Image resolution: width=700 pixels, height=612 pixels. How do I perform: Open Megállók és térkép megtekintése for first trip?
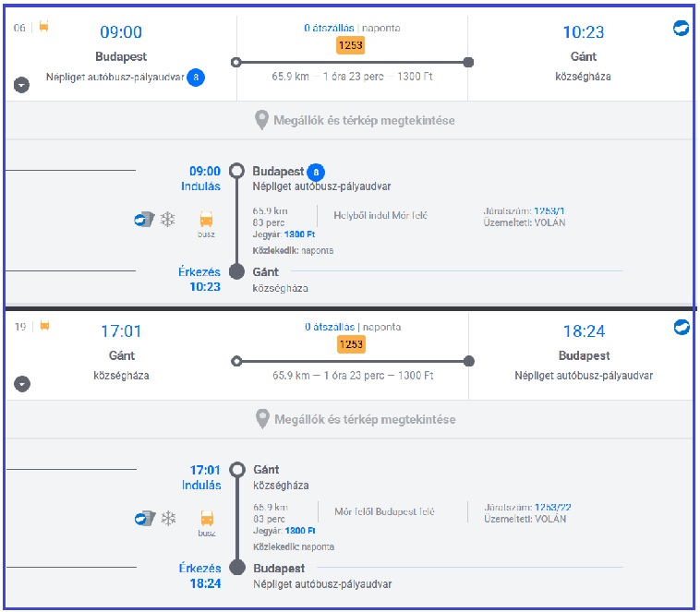click(x=355, y=121)
